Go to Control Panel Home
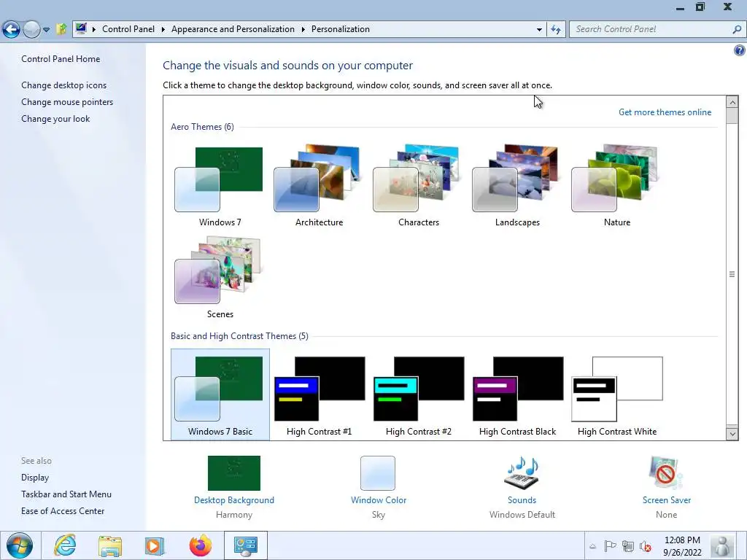747x560 pixels. (61, 59)
